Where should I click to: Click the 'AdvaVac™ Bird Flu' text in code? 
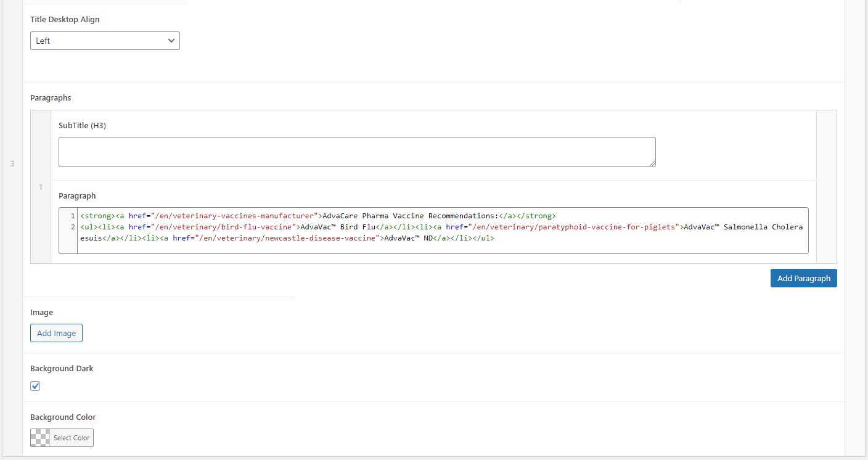[x=338, y=227]
